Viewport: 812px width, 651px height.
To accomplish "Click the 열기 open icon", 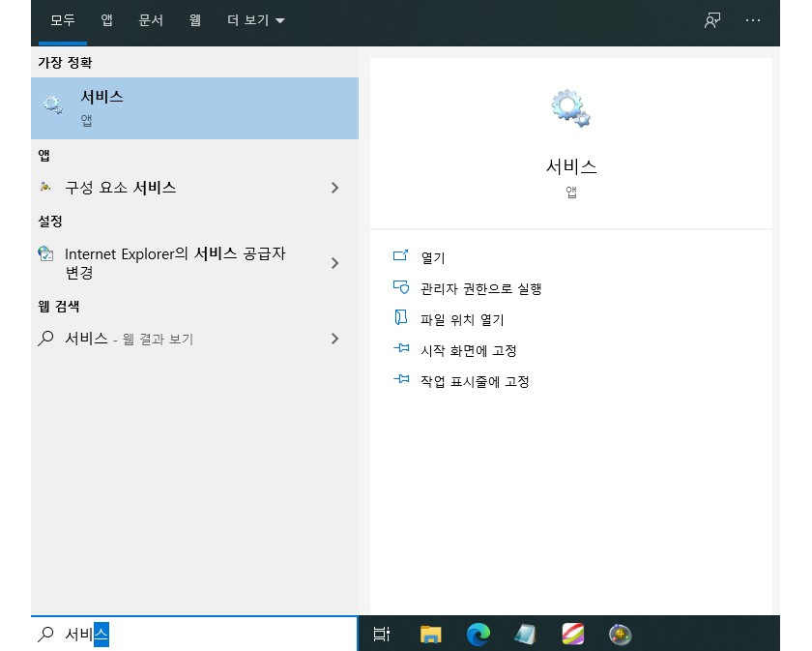I will click(x=401, y=255).
